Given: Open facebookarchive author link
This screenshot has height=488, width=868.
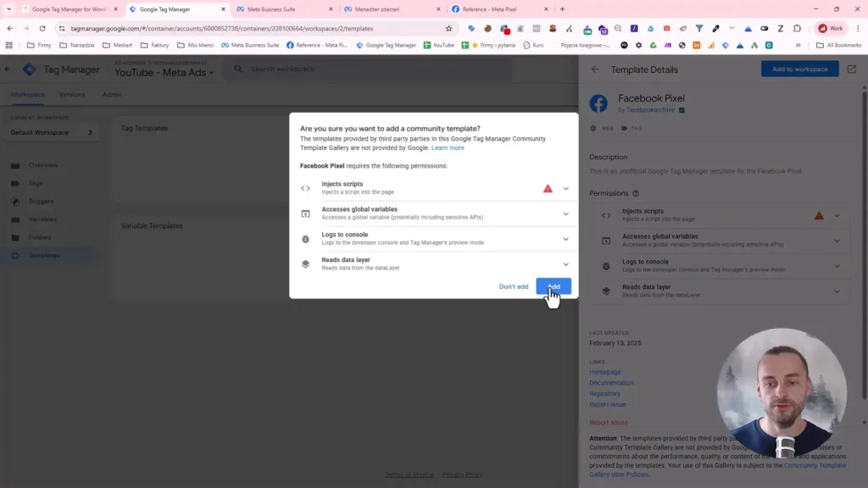Looking at the screenshot, I should coord(650,110).
